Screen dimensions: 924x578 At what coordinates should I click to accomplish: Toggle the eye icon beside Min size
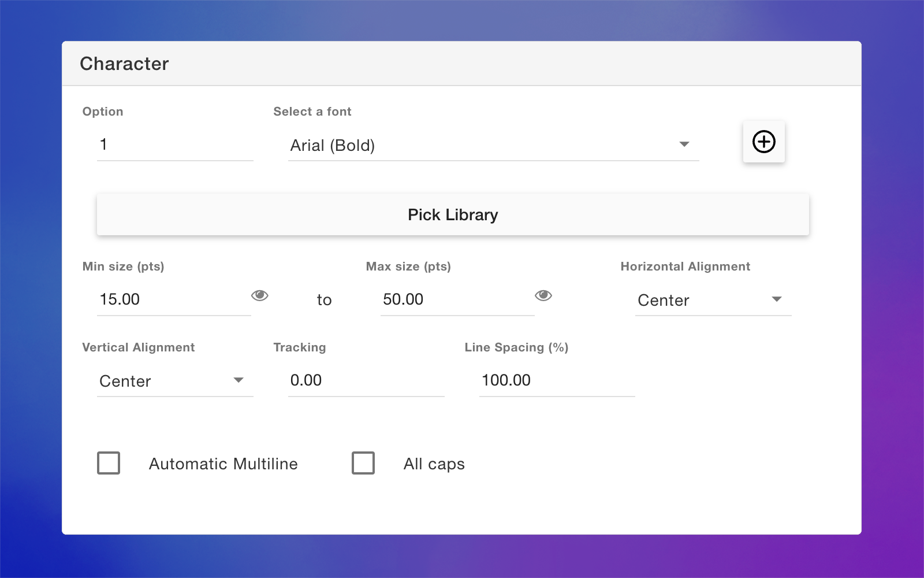(259, 296)
